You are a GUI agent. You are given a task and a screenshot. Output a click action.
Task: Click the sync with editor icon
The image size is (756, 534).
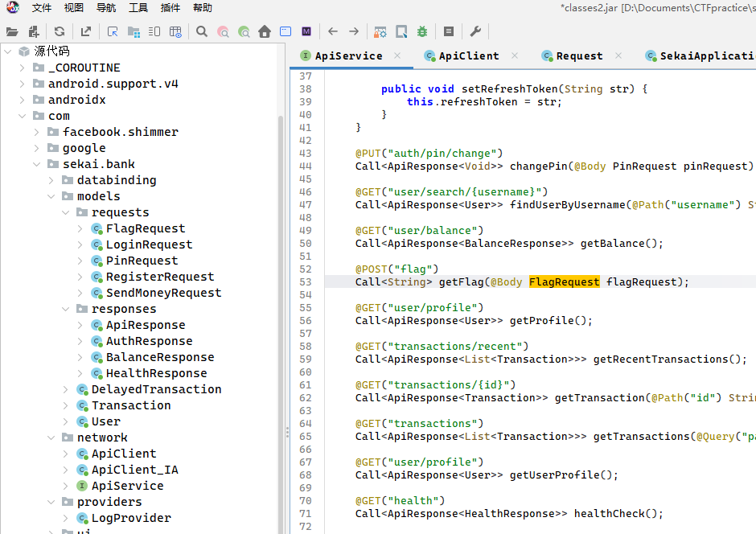pyautogui.click(x=113, y=32)
